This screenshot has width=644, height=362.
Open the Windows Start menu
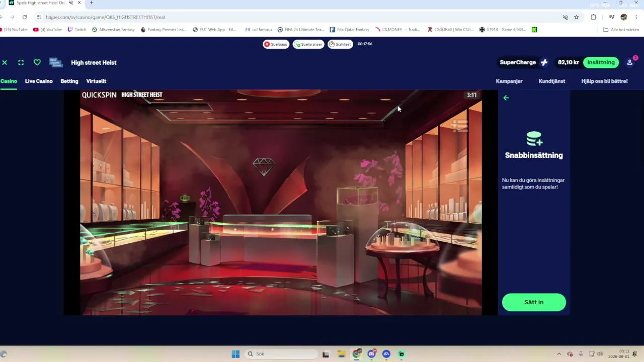(235, 354)
